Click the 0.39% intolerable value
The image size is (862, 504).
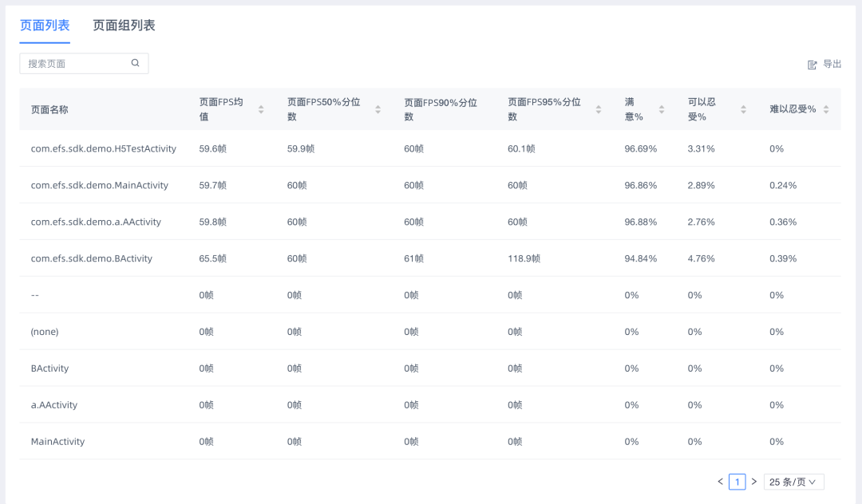[783, 258]
